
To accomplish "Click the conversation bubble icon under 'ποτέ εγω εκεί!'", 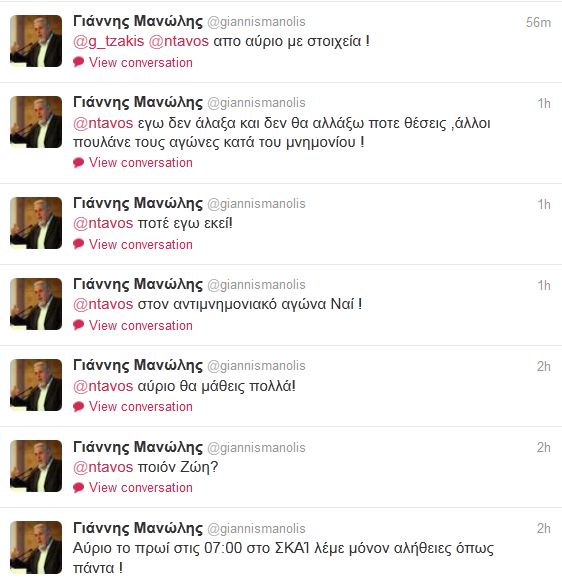I will (78, 244).
